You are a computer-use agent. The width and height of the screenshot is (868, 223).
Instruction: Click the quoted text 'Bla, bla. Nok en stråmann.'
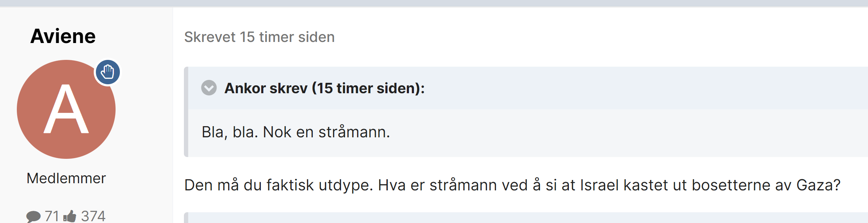point(296,132)
